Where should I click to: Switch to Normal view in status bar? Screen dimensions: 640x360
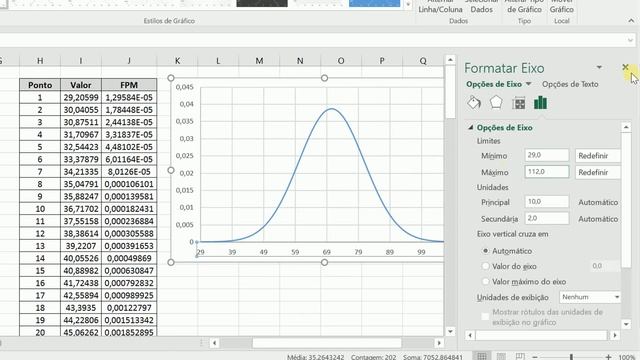[482, 356]
